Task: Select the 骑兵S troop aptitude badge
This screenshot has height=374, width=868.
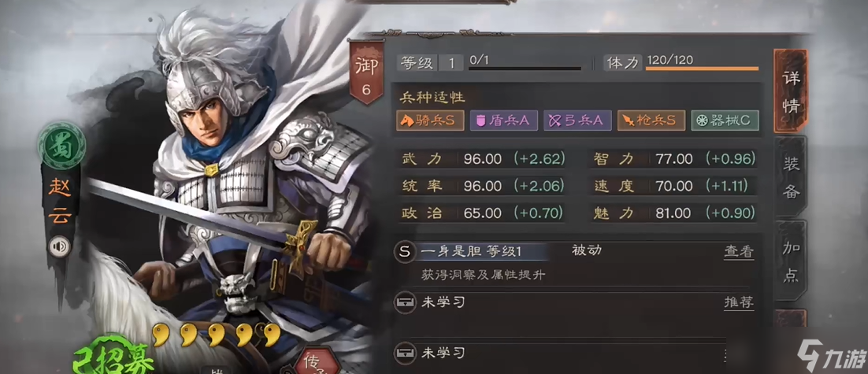Action: (430, 120)
